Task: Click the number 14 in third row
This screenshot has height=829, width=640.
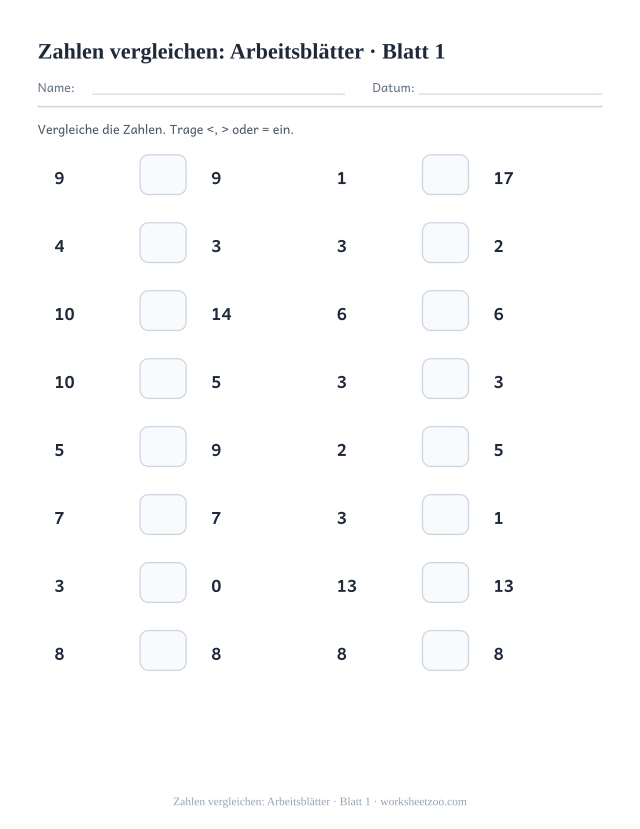Action: coord(221,314)
